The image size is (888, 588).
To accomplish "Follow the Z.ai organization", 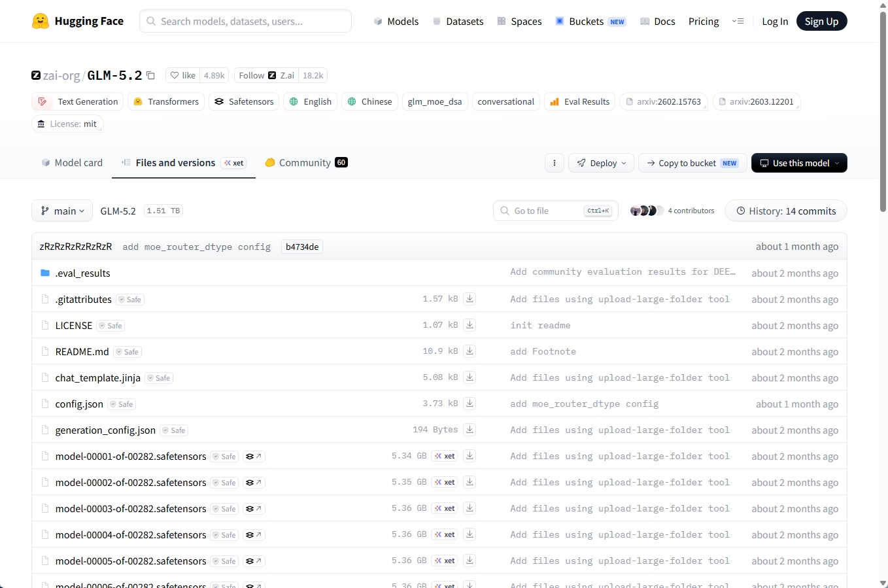I will [266, 75].
